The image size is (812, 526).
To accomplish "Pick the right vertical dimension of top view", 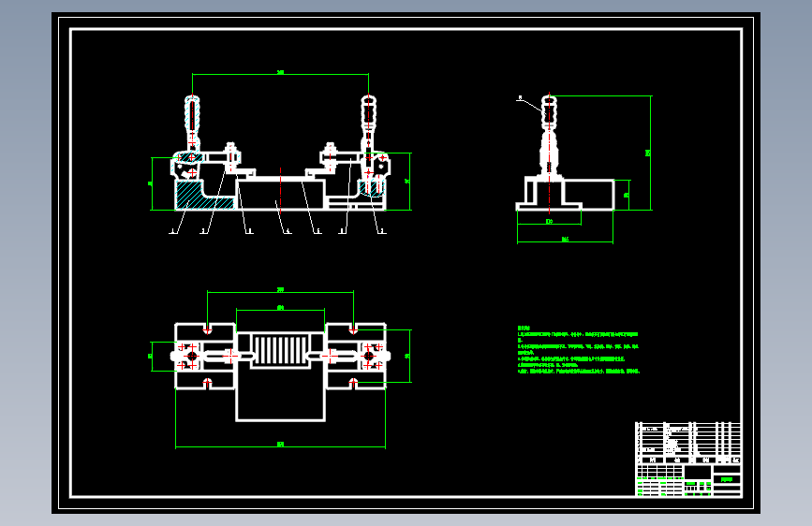I will pos(409,357).
